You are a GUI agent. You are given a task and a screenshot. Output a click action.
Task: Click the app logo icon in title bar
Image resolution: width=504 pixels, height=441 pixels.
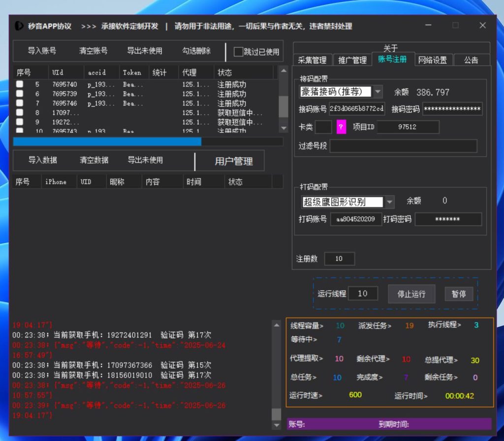(x=19, y=26)
